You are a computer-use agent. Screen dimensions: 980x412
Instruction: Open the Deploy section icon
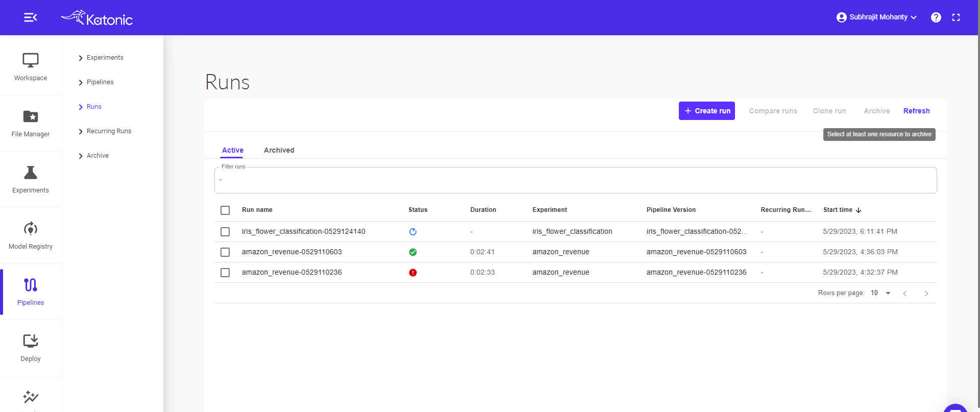[31, 341]
